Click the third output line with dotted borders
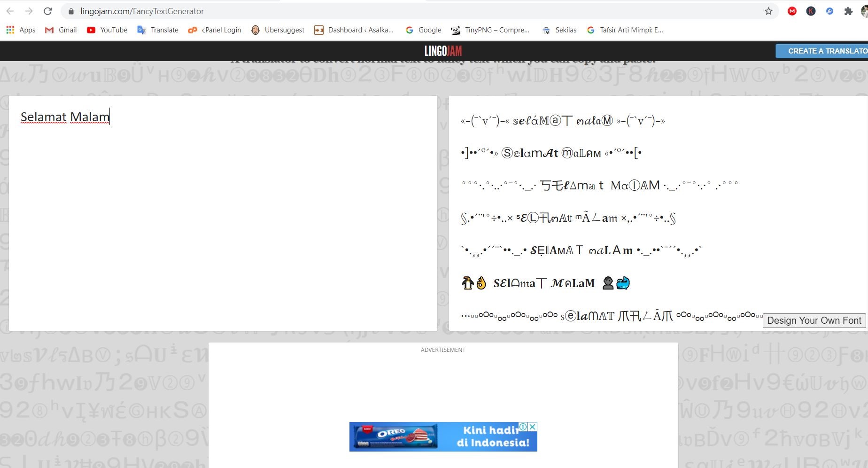Viewport: 868px width, 468px height. (599, 185)
